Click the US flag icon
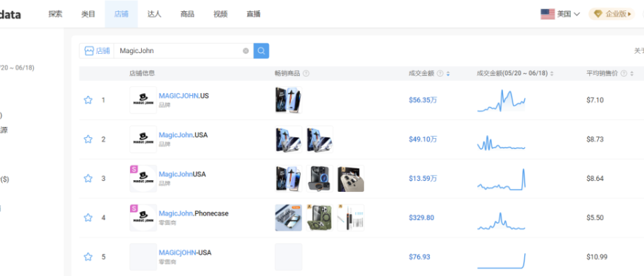 547,14
